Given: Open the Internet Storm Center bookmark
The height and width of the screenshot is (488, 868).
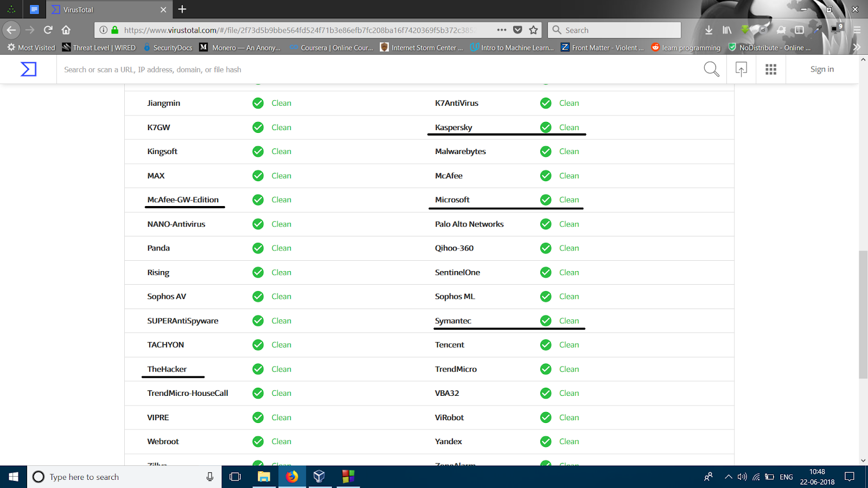Looking at the screenshot, I should tap(422, 48).
